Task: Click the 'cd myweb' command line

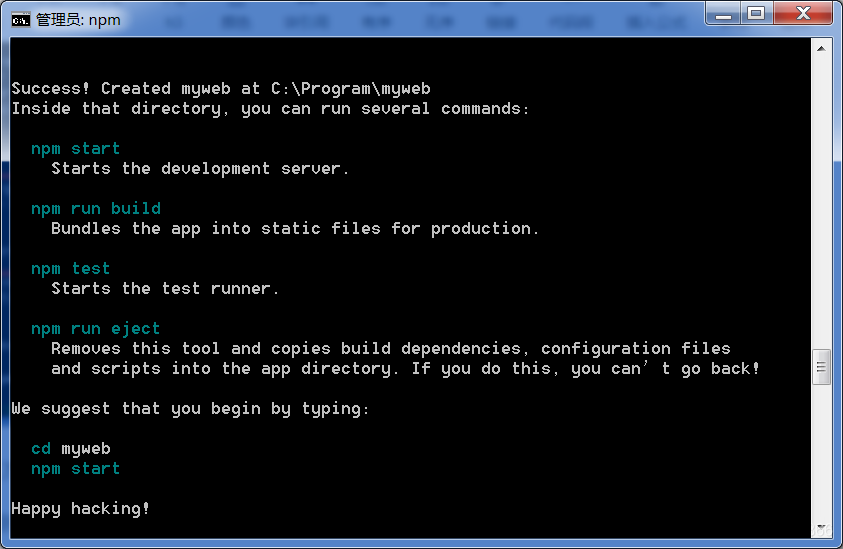Action: pos(71,448)
